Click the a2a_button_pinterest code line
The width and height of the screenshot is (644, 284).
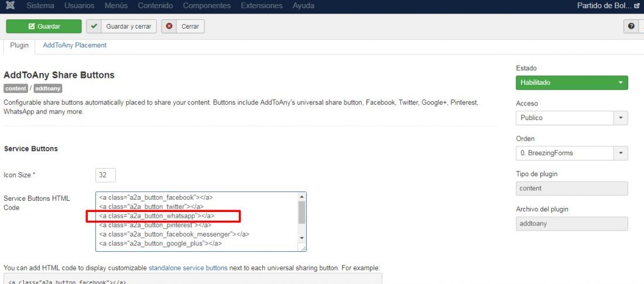tap(155, 225)
